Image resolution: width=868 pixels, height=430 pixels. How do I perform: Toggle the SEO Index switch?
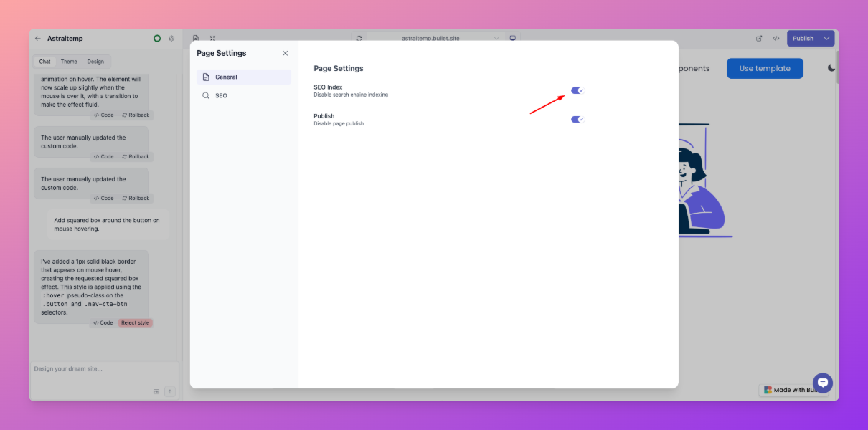click(577, 90)
